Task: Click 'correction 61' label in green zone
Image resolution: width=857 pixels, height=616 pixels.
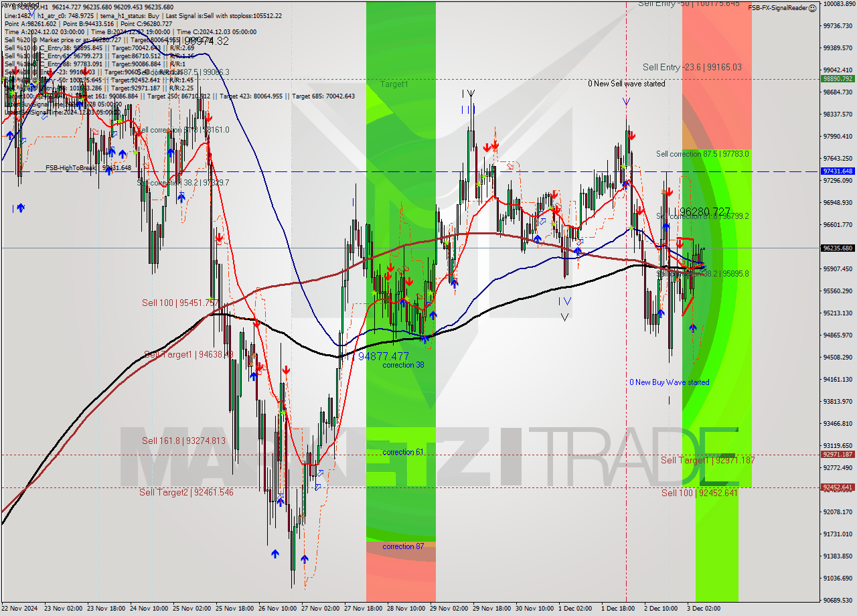Action: 403,453
